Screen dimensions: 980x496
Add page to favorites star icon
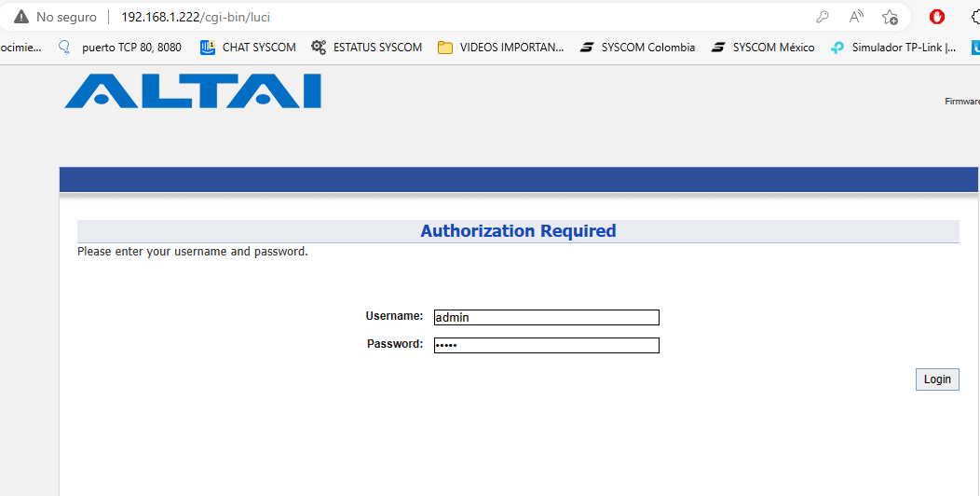890,17
